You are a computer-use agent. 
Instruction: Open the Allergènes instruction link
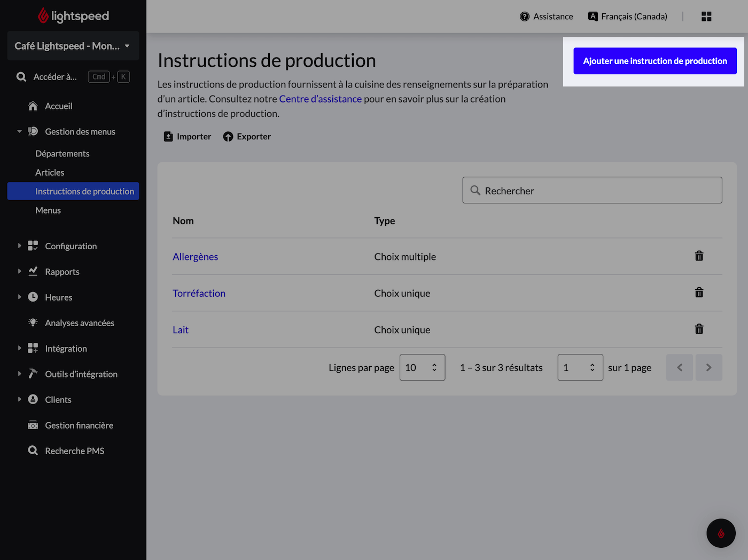point(195,257)
